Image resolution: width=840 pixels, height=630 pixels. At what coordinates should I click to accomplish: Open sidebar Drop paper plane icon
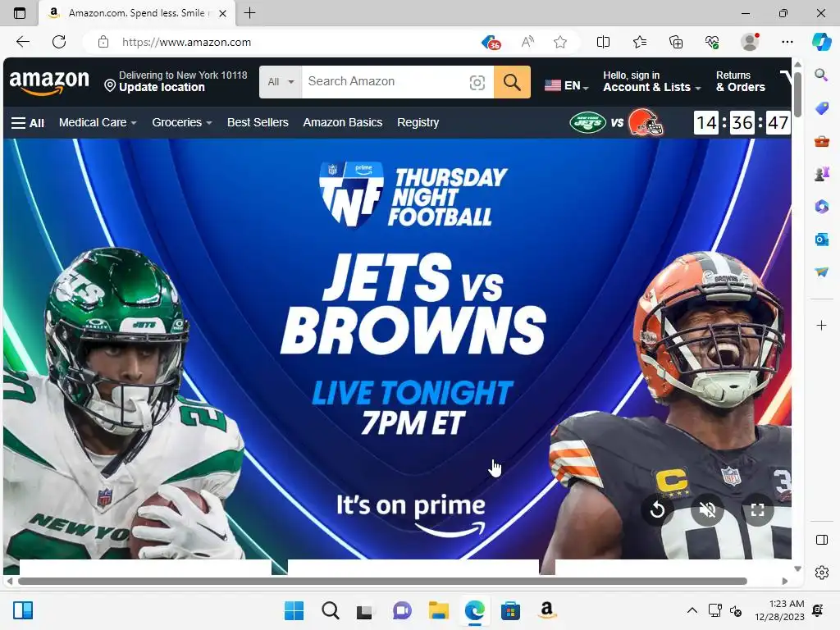point(821,272)
